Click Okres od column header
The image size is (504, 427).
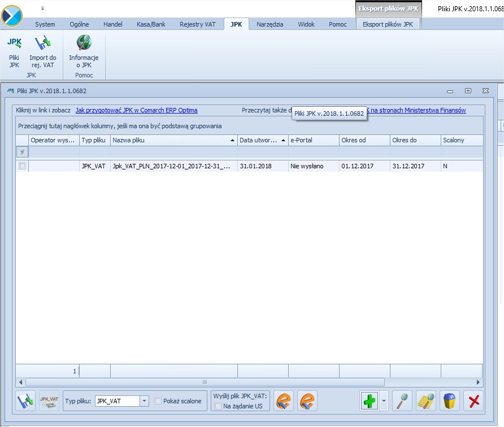tap(364, 140)
